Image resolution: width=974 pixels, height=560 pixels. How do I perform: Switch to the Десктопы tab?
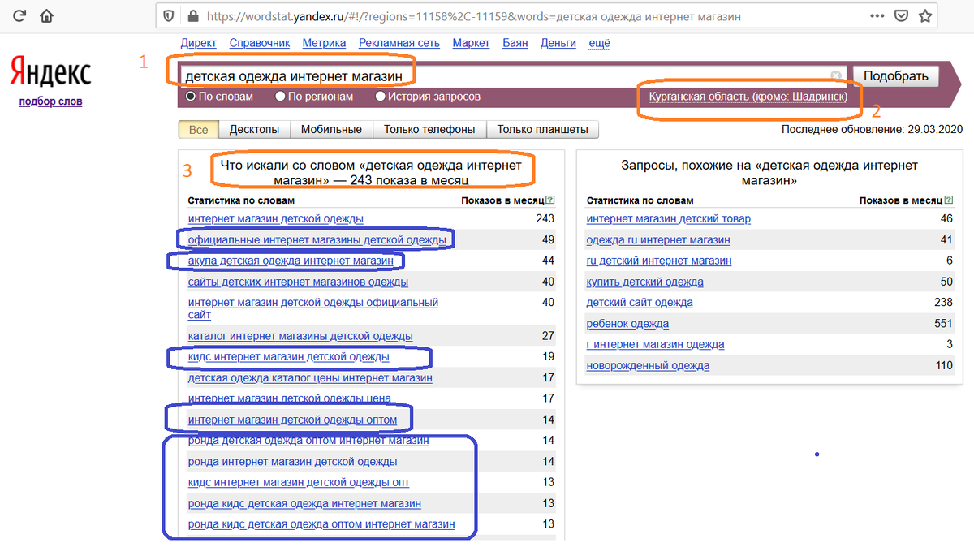(255, 130)
